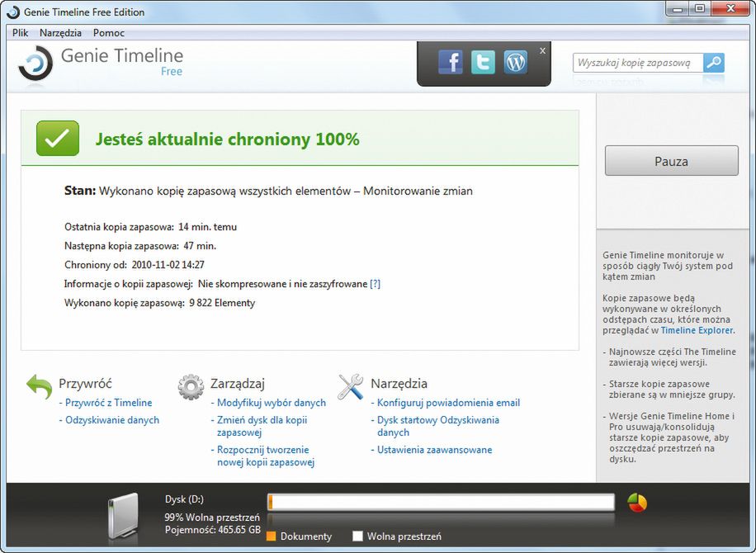
Task: Click the 'Dysk (D:)' label
Action: (184, 499)
